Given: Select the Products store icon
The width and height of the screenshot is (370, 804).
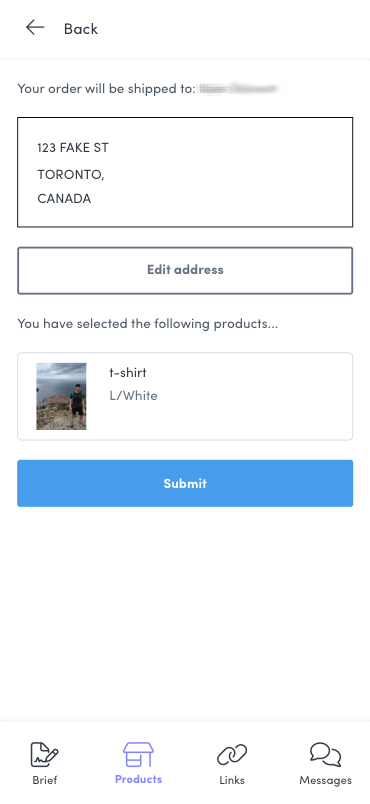Looking at the screenshot, I should 138,755.
